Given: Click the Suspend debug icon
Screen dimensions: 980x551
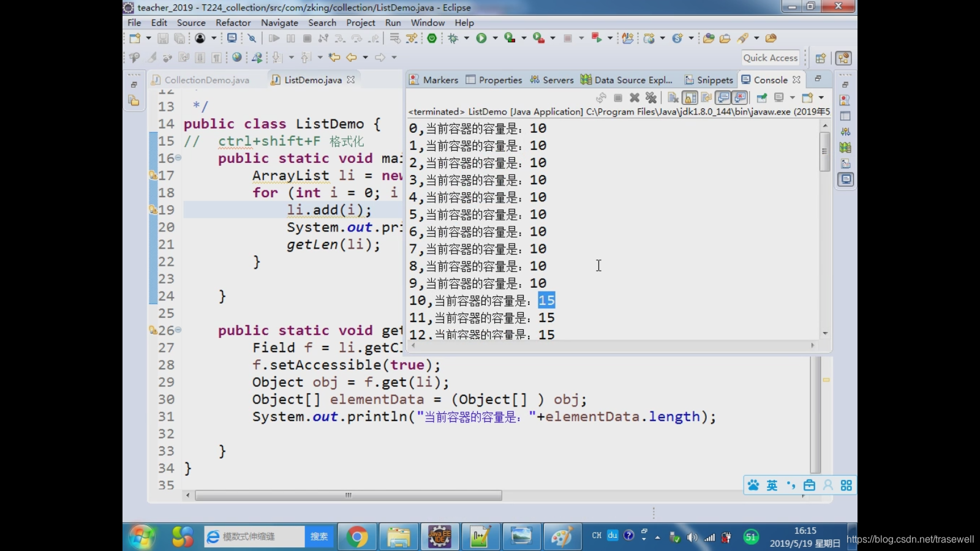Looking at the screenshot, I should pos(291,38).
